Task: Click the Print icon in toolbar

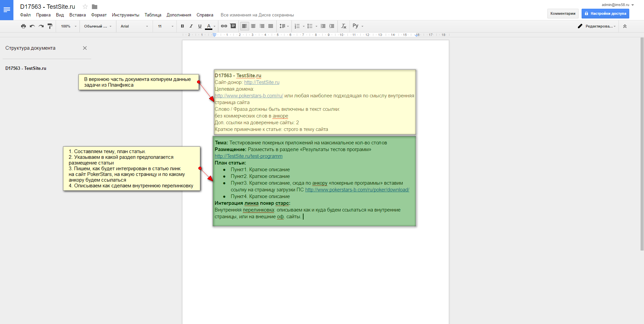Action: (23, 26)
